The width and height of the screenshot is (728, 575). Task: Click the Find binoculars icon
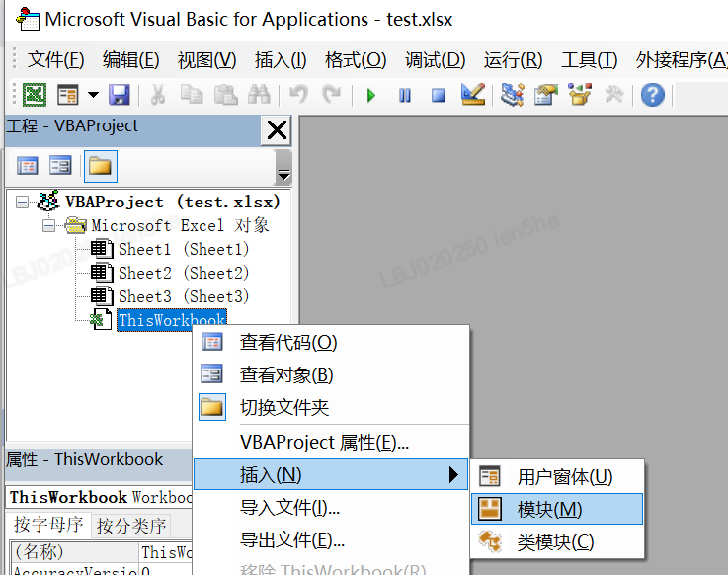point(259,95)
